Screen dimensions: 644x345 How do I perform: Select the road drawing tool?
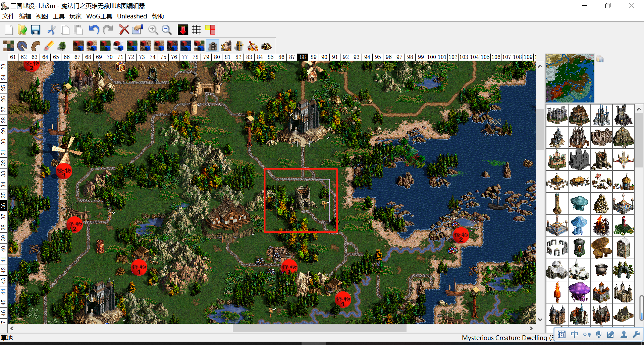(x=36, y=46)
